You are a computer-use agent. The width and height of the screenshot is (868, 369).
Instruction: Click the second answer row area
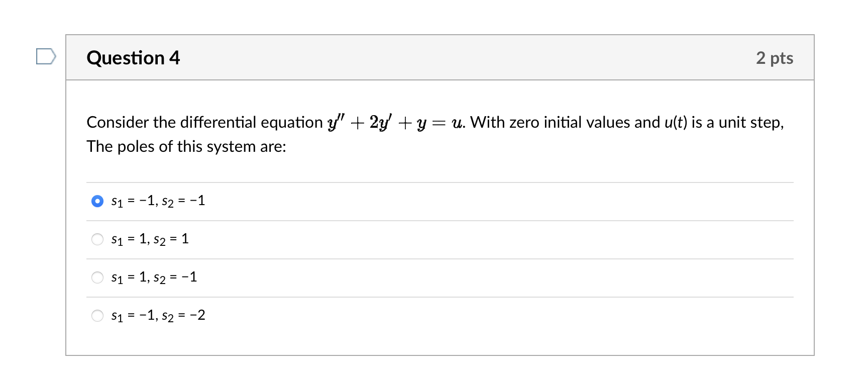301,239
